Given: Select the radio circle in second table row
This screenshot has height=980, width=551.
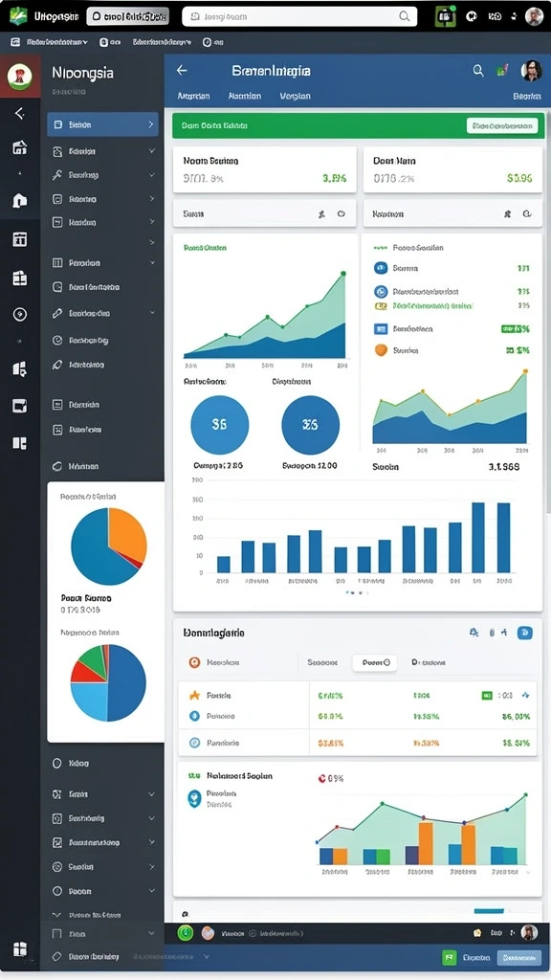Looking at the screenshot, I should tap(194, 716).
